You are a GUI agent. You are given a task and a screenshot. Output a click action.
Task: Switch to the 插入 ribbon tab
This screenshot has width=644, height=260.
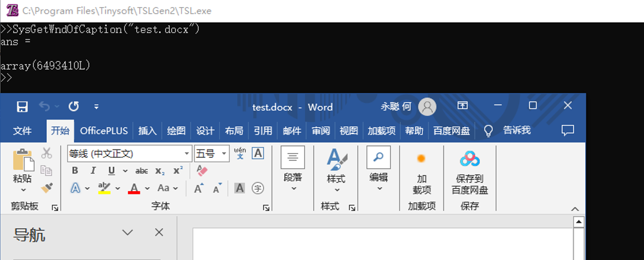click(147, 130)
